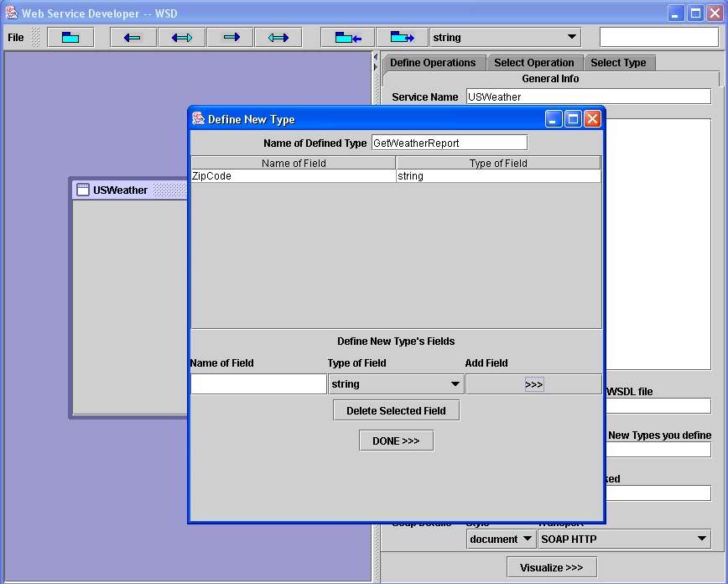Click the right-pointing arrow toolbar icon
Image resolution: width=728 pixels, height=584 pixels.
[231, 38]
